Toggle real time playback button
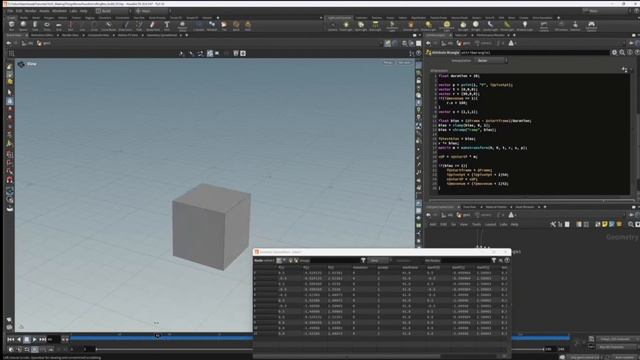 [x=11, y=350]
